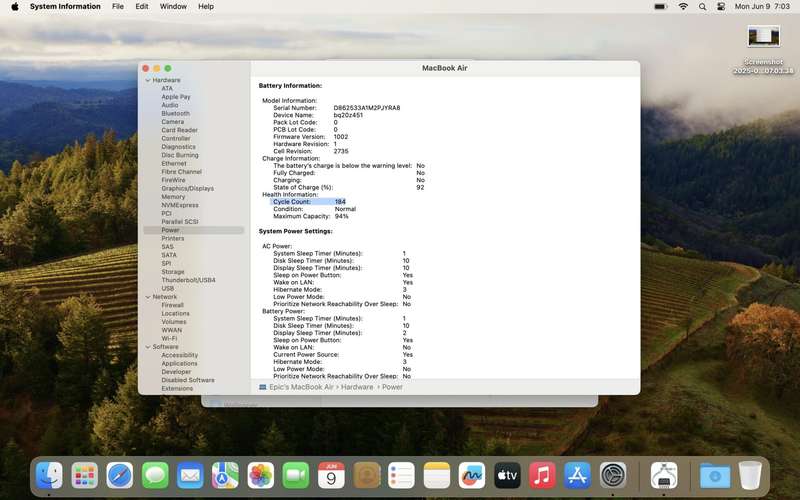Screen dimensions: 800x500
Task: Open Apple TV app in the Dock
Action: pyautogui.click(x=507, y=475)
